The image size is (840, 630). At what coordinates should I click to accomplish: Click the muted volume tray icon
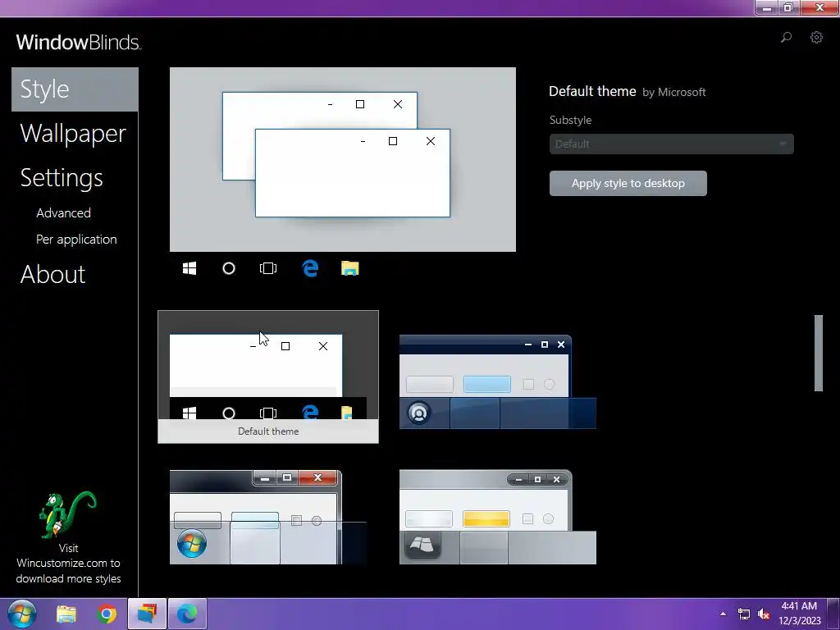coord(764,614)
